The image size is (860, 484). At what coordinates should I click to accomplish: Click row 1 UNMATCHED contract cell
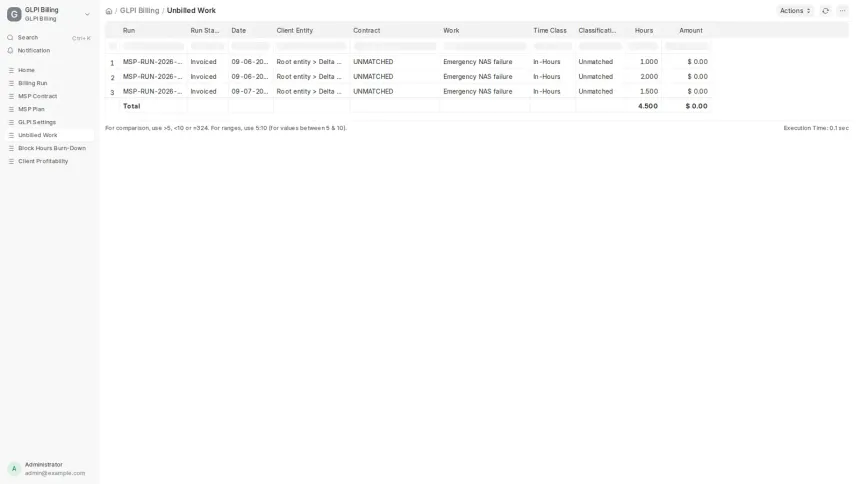[394, 62]
